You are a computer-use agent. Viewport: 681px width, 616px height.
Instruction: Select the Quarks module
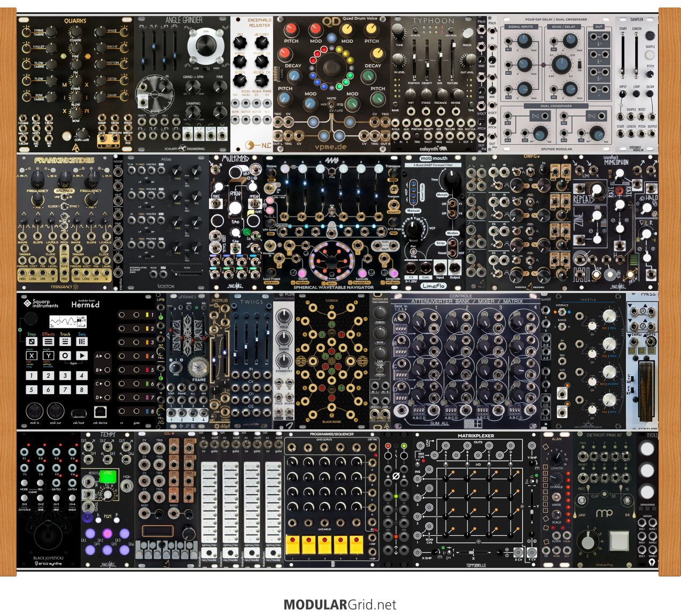point(75,84)
